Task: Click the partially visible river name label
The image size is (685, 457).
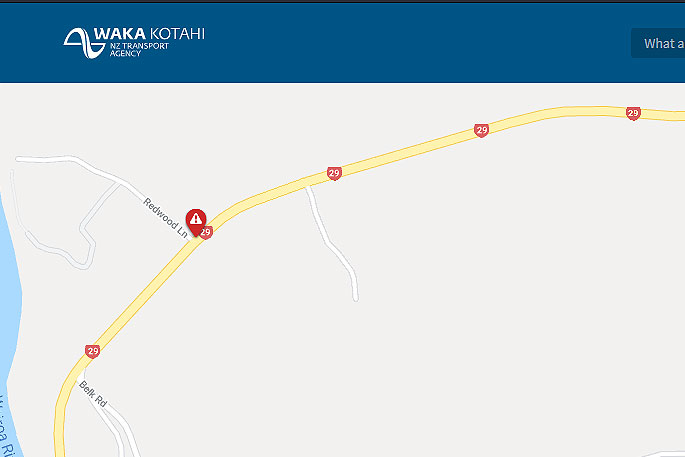Action: (x=6, y=426)
